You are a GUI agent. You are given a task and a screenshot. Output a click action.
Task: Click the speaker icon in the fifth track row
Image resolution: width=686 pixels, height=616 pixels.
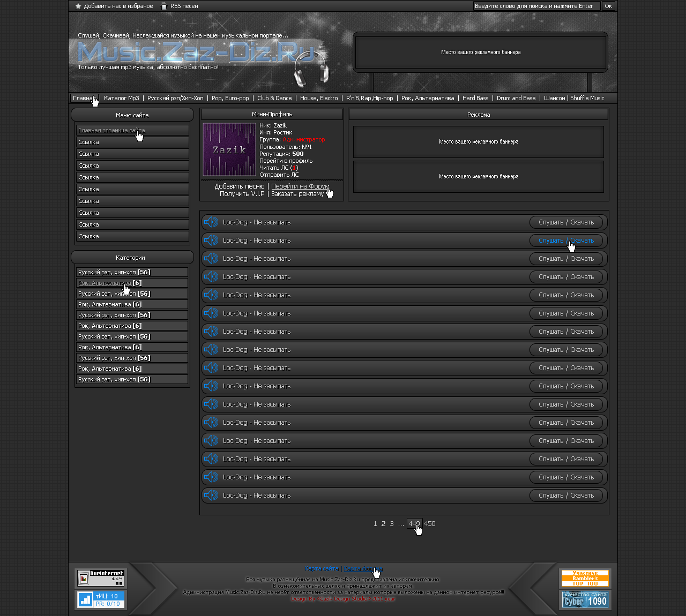point(211,295)
